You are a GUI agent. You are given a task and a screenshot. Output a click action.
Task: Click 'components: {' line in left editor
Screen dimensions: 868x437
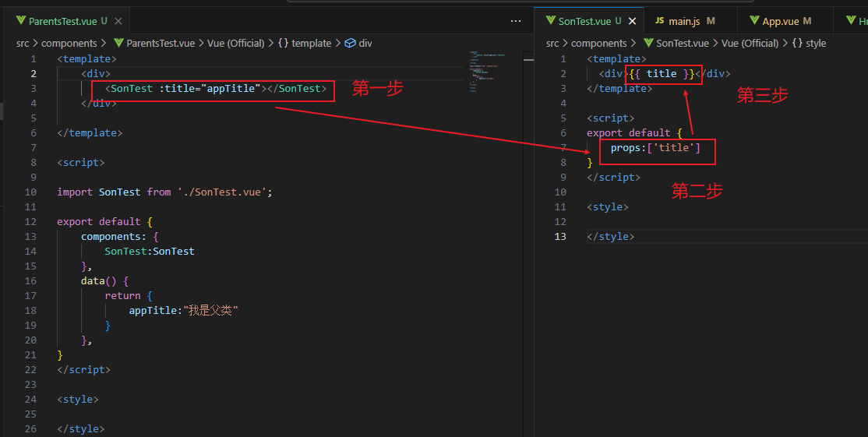119,236
